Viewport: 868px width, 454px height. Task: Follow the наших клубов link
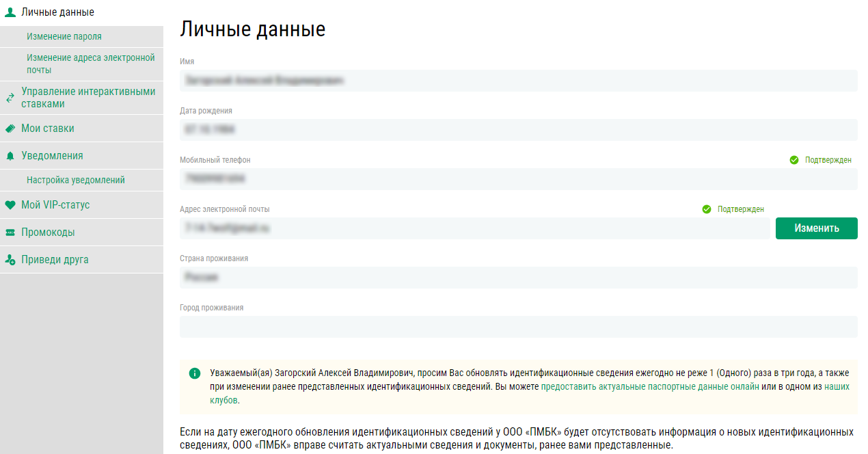click(x=837, y=387)
